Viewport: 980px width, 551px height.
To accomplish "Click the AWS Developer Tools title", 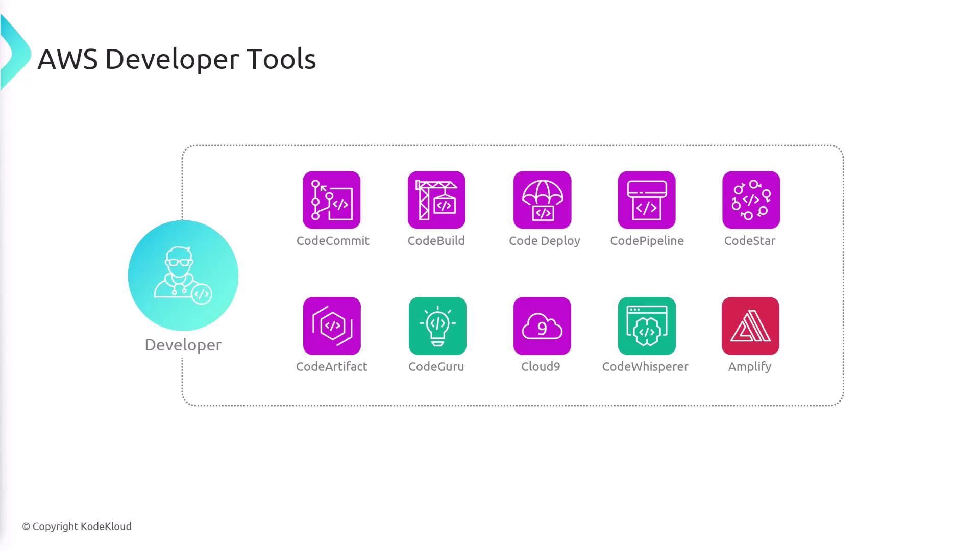I will point(177,59).
